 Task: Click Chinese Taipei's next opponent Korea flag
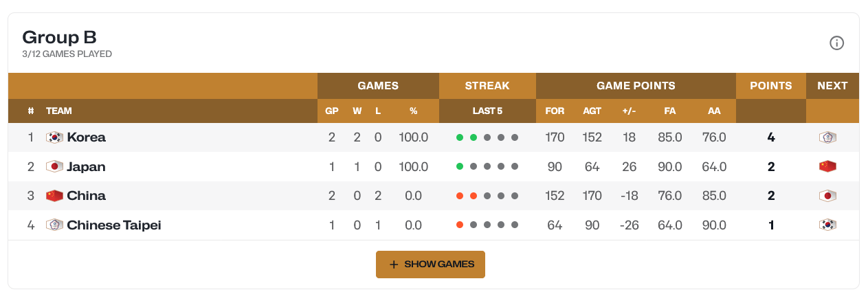827,225
